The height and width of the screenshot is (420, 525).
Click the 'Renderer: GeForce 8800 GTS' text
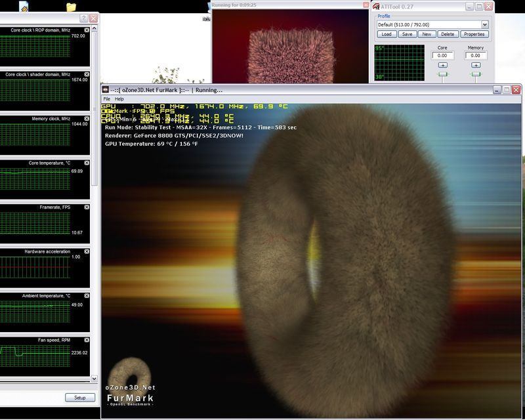click(174, 136)
